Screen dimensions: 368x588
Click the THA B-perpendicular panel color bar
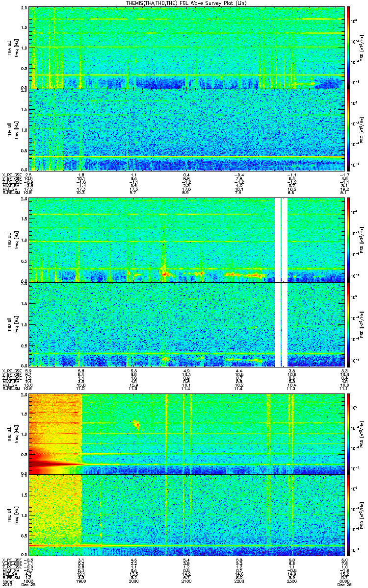(349, 47)
